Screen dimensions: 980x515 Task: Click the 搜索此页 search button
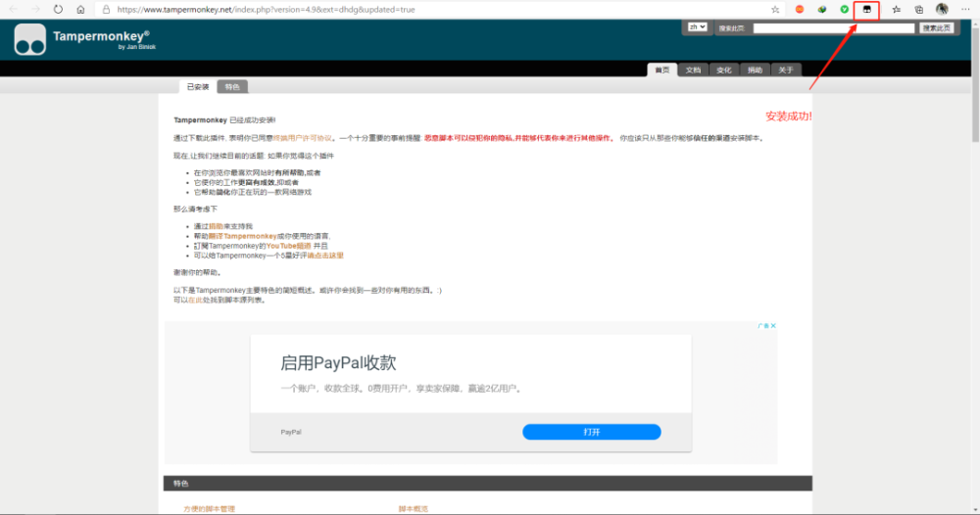pos(936,28)
